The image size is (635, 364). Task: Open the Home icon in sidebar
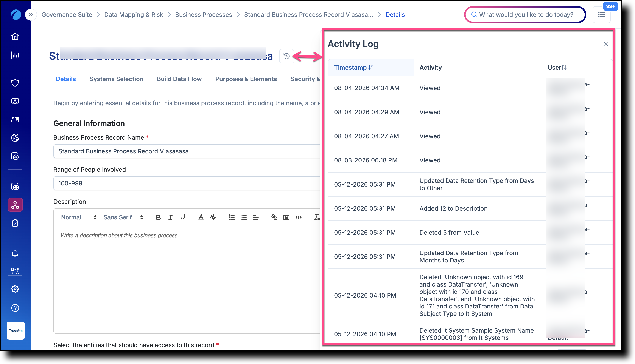pos(15,37)
